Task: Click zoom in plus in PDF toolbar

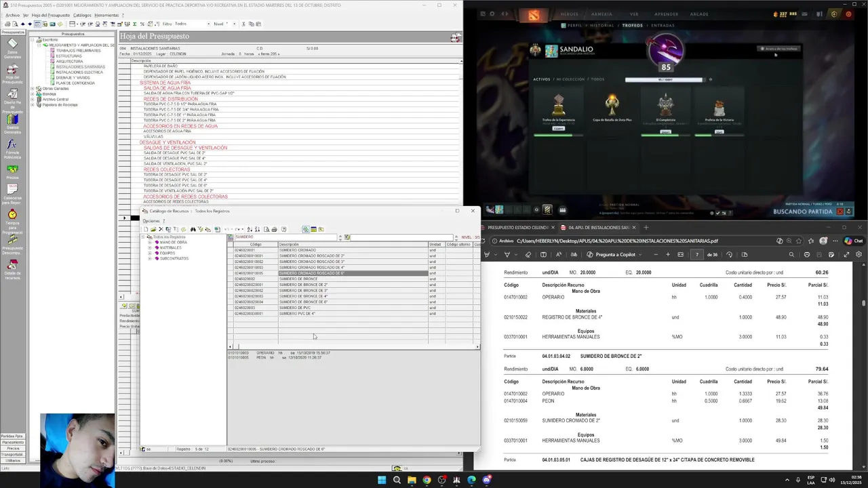Action: [668, 254]
